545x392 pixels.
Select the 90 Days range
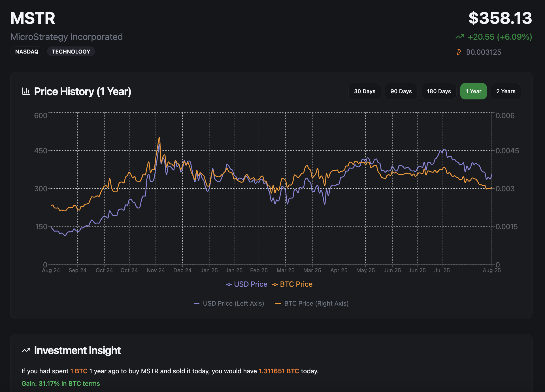click(401, 91)
